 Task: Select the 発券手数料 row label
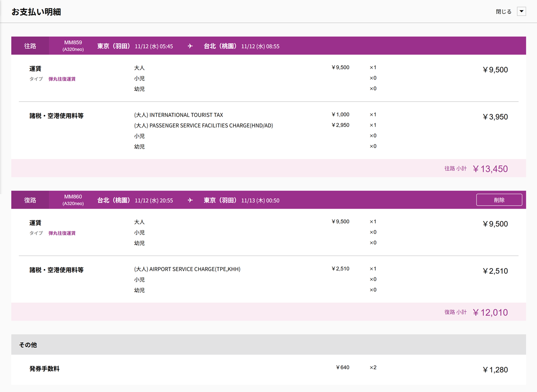[44, 369]
